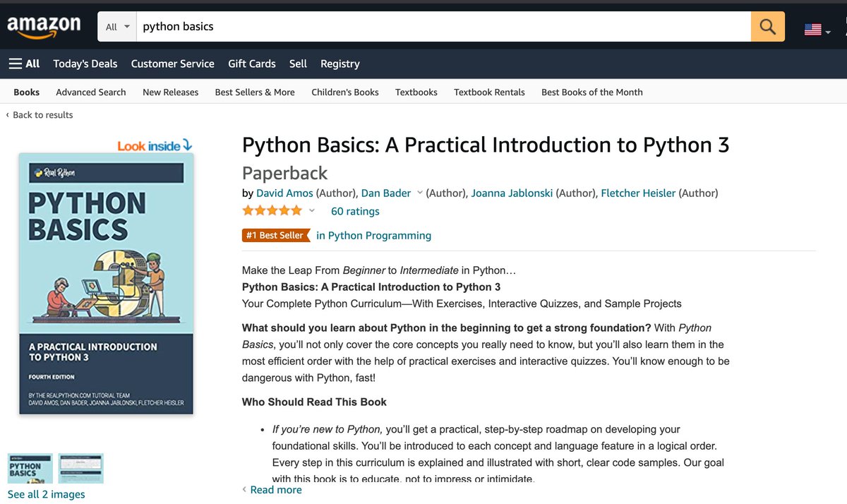This screenshot has width=847, height=504.
Task: Click the orange search magnifier button
Action: coord(768,27)
